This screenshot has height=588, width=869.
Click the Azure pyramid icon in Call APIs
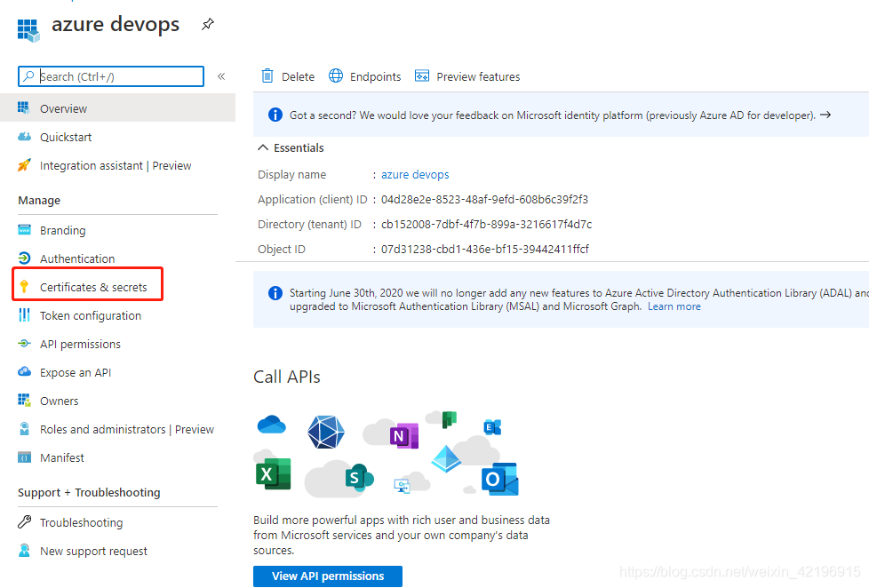coord(446,458)
